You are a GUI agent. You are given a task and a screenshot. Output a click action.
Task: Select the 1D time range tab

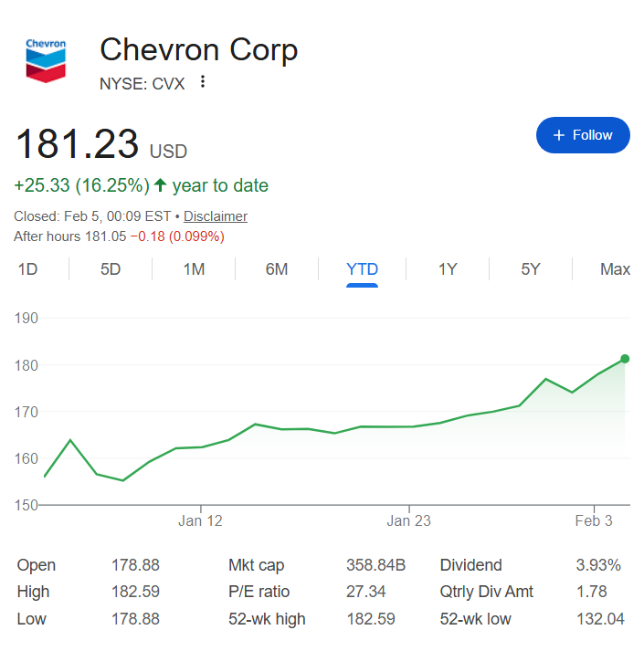pyautogui.click(x=27, y=269)
